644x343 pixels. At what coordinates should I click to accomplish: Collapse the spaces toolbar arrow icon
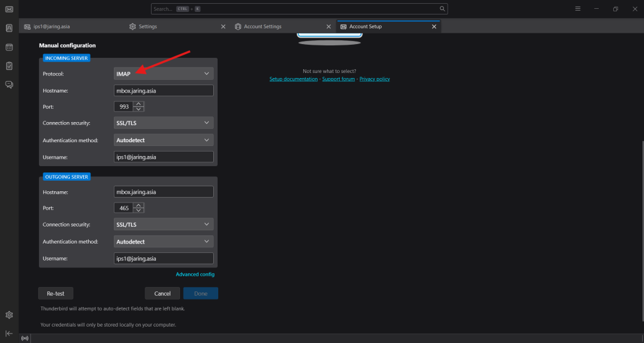click(x=9, y=333)
